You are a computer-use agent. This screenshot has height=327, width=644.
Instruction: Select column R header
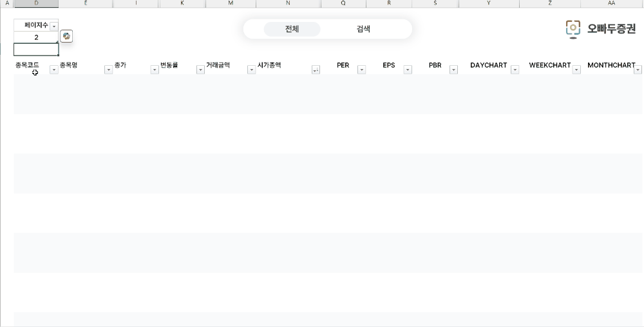click(389, 3)
